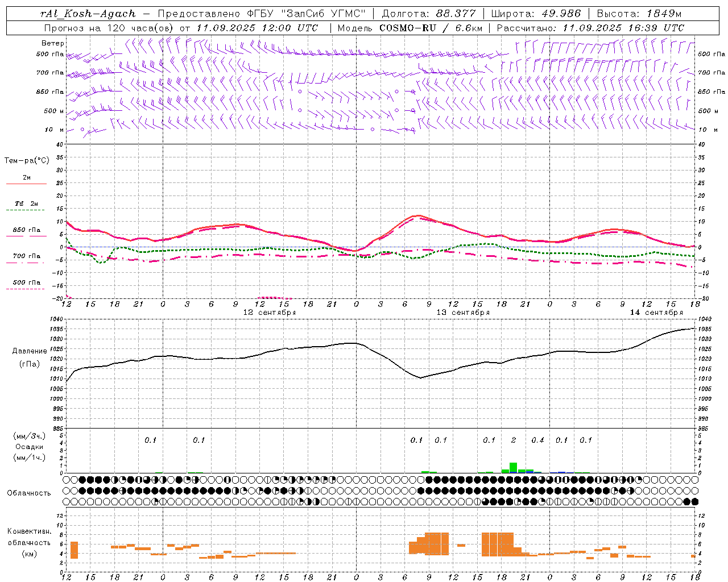Click the Облачность cloudiness row label
This screenshot has height=582, width=728.
pos(29,493)
